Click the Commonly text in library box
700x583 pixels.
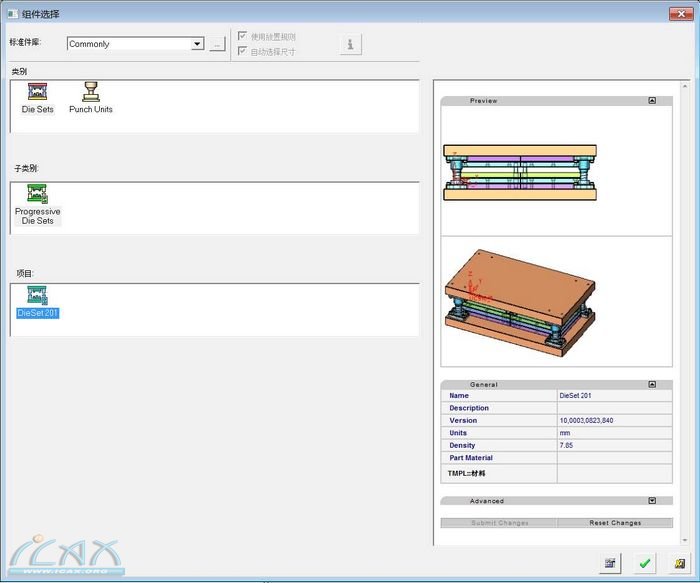pyautogui.click(x=89, y=44)
